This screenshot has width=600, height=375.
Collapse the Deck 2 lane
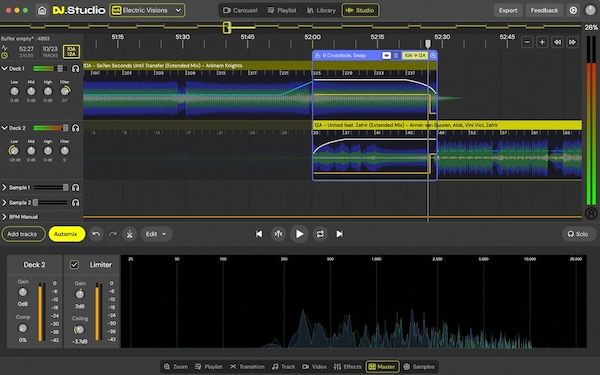pos(4,128)
